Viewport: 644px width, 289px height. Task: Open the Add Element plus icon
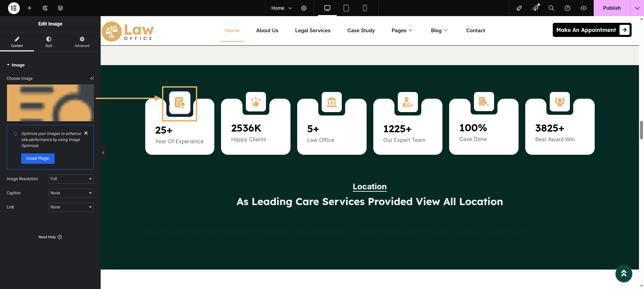click(x=30, y=8)
